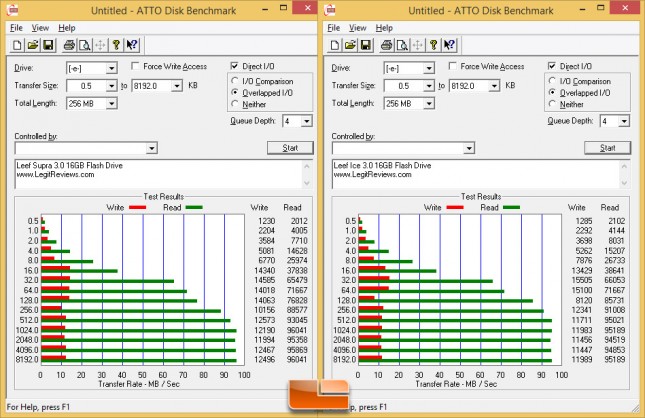This screenshot has height=418, width=645.
Task: Open View menu in Ice window
Action: click(358, 28)
